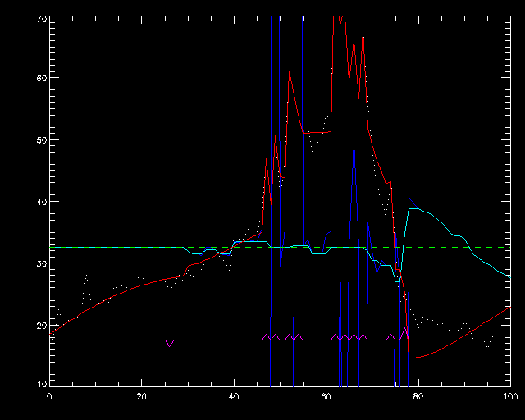Click the x-axis label 80
Screen dimensions: 525x420
pyautogui.click(x=418, y=396)
